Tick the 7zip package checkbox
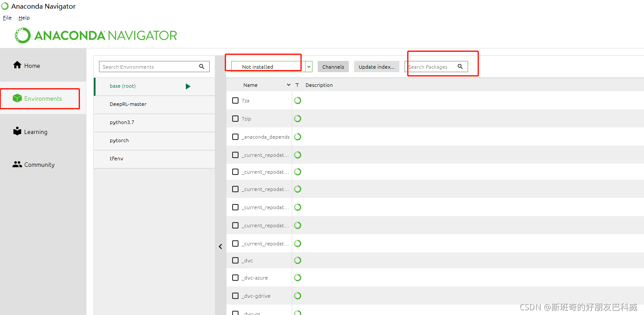This screenshot has height=315, width=644. (235, 119)
